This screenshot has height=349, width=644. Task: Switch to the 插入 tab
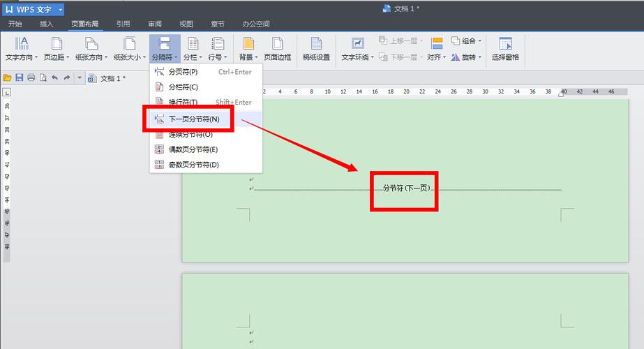coord(47,24)
